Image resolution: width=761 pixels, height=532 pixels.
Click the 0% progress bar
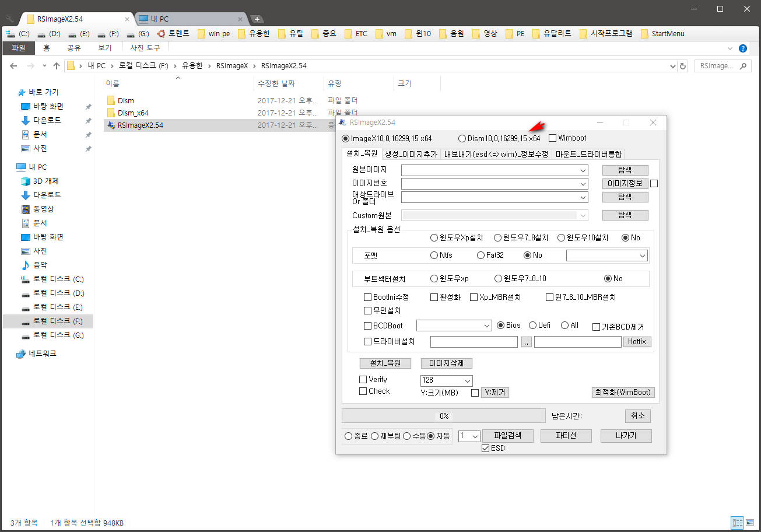(444, 416)
